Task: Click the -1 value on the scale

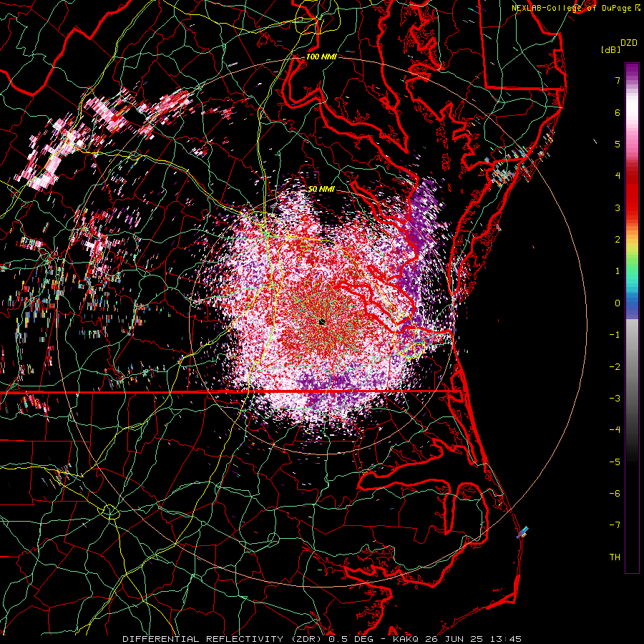Action: click(615, 335)
